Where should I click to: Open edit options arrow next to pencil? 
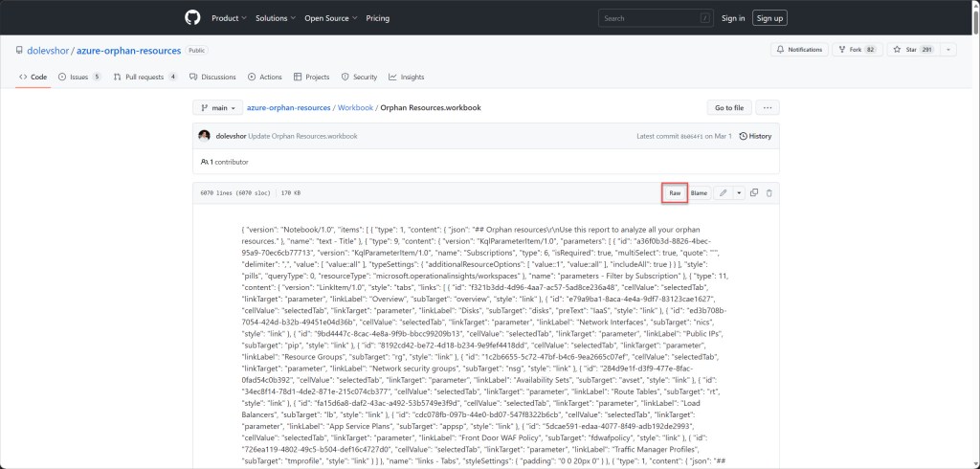coord(738,193)
